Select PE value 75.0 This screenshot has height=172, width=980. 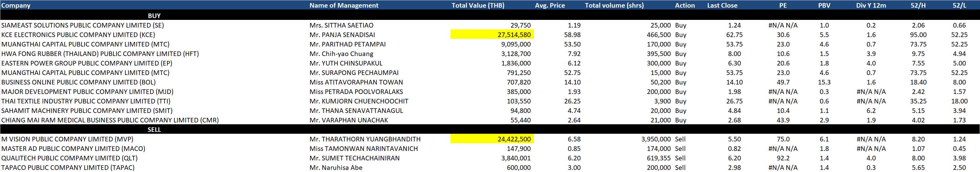pos(783,139)
